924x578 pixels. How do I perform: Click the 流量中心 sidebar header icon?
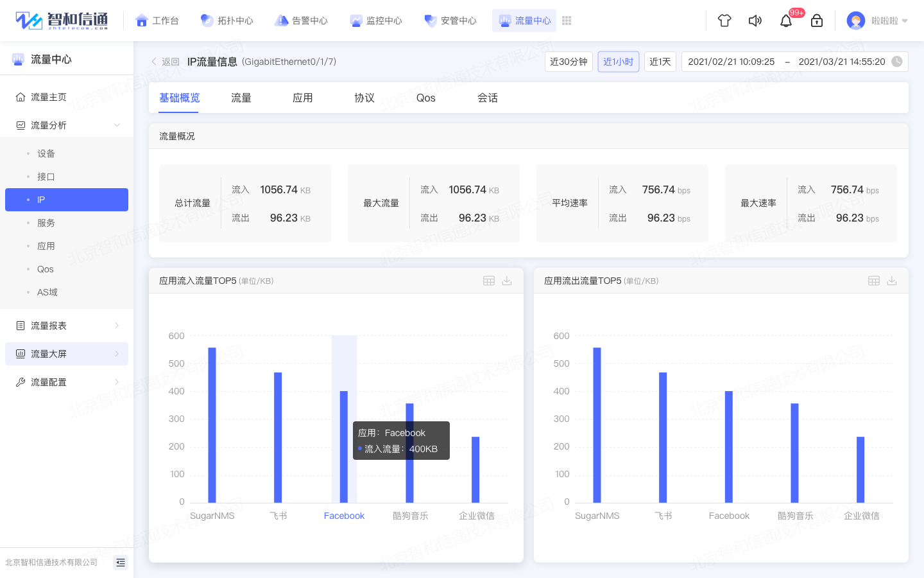(18, 59)
